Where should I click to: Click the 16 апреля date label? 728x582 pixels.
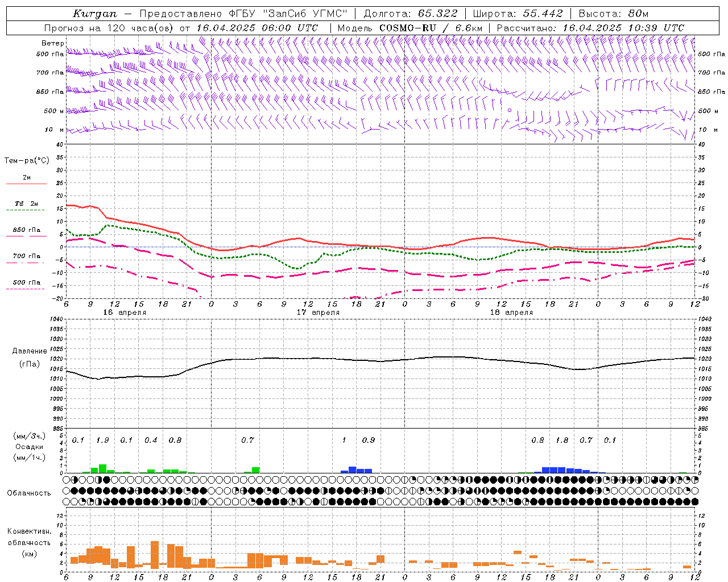point(125,313)
